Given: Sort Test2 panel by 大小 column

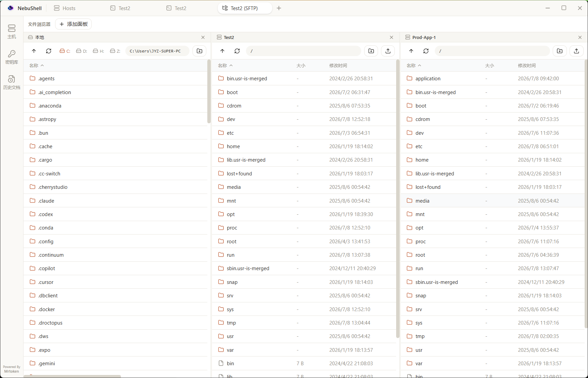Looking at the screenshot, I should pyautogui.click(x=301, y=66).
